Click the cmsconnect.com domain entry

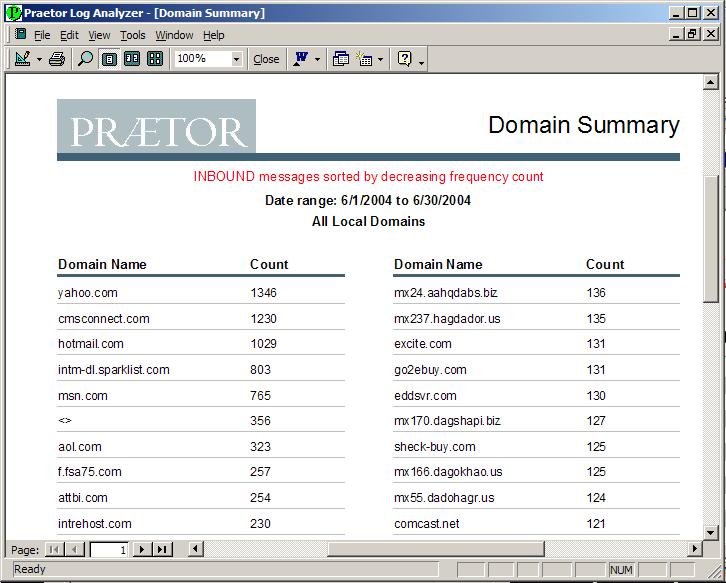[104, 319]
